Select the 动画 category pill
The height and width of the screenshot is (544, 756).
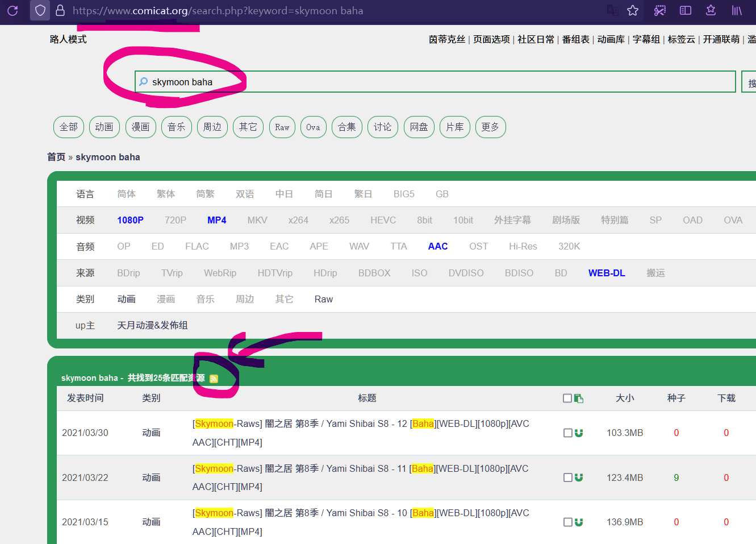click(104, 127)
